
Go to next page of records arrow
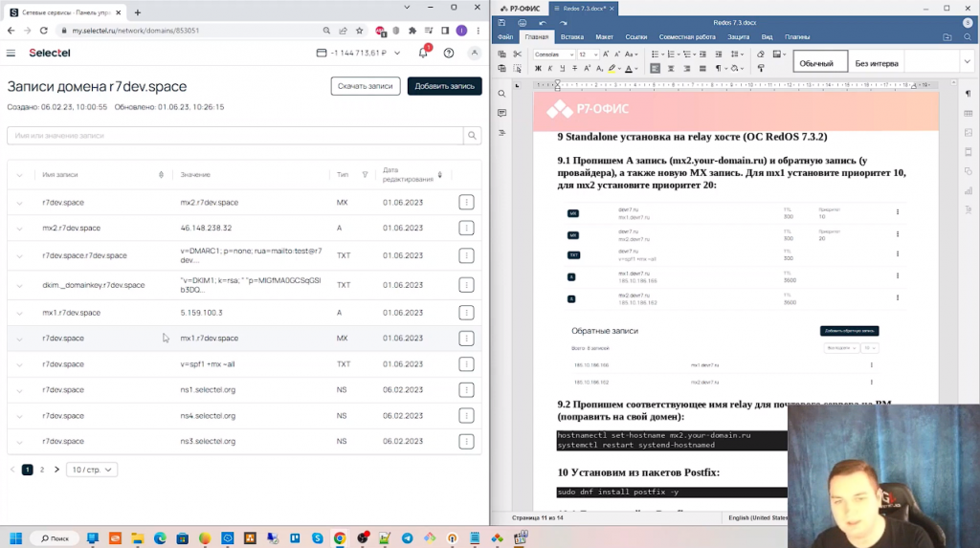click(x=56, y=470)
